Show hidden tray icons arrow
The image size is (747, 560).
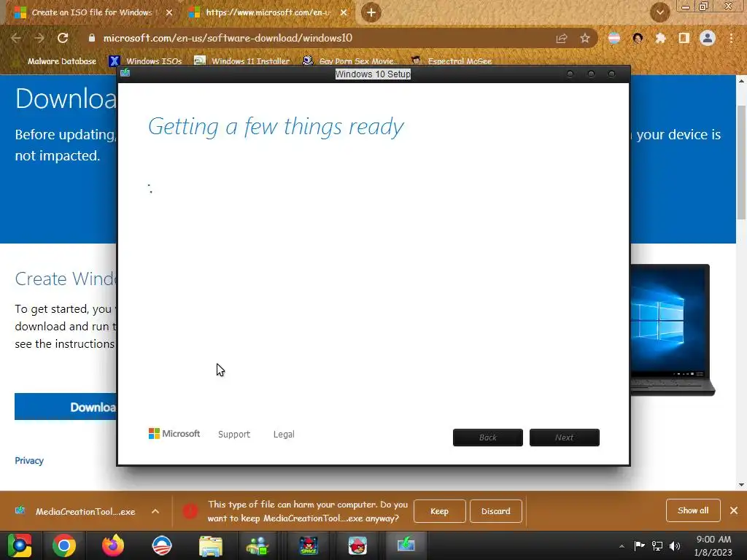[x=622, y=546]
